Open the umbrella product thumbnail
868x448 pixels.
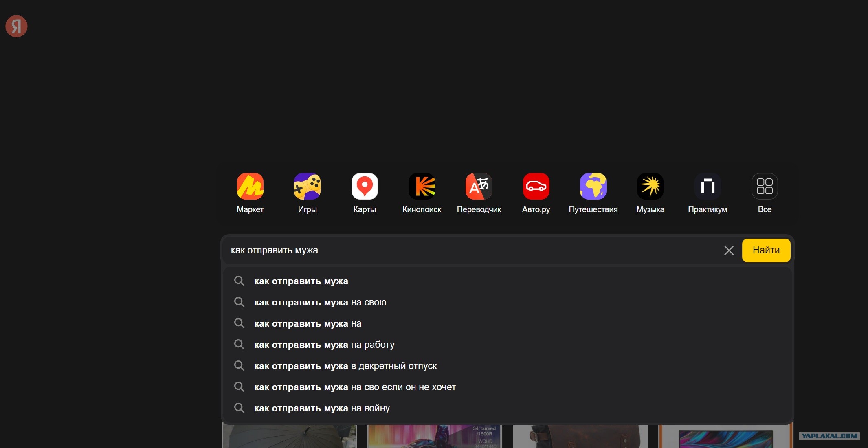tap(289, 436)
